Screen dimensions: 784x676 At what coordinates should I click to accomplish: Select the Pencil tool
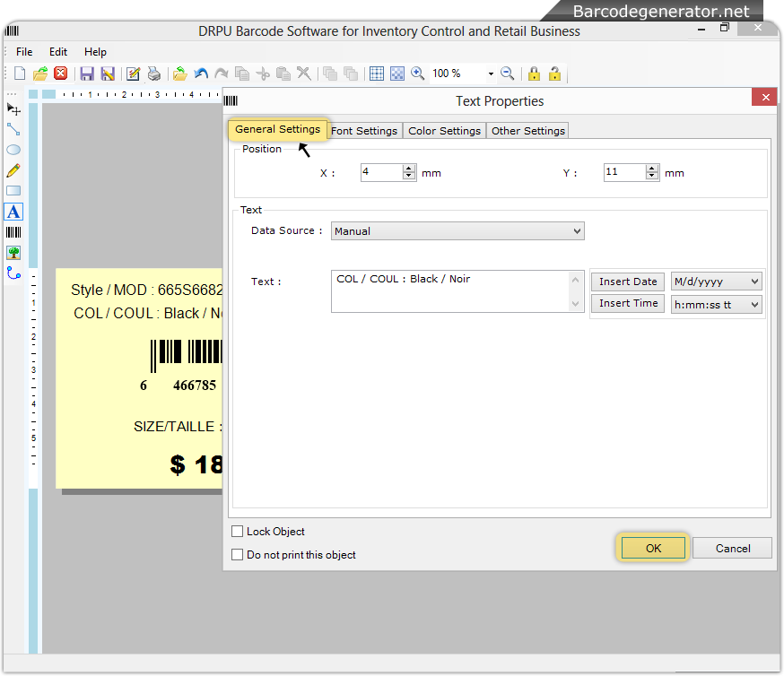[13, 170]
